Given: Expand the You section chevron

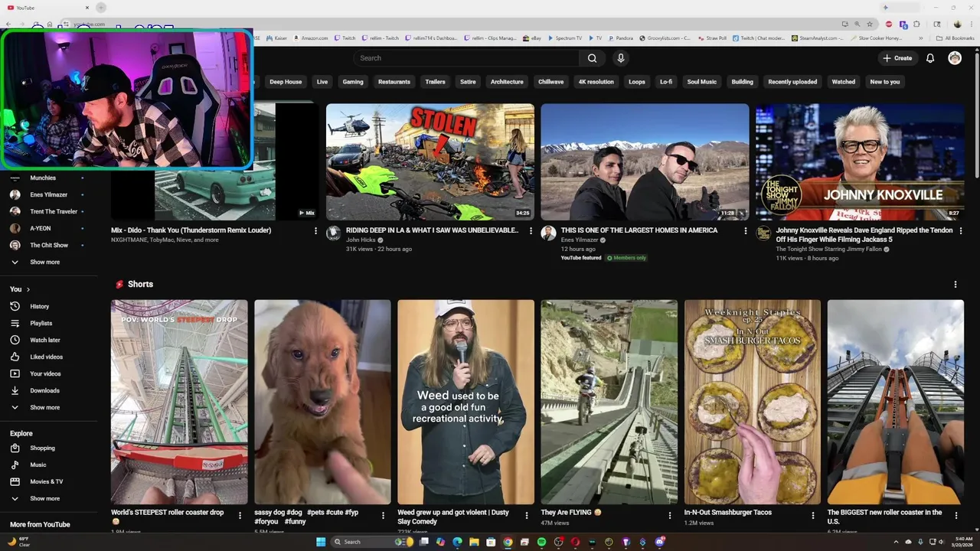Looking at the screenshot, I should (28, 289).
